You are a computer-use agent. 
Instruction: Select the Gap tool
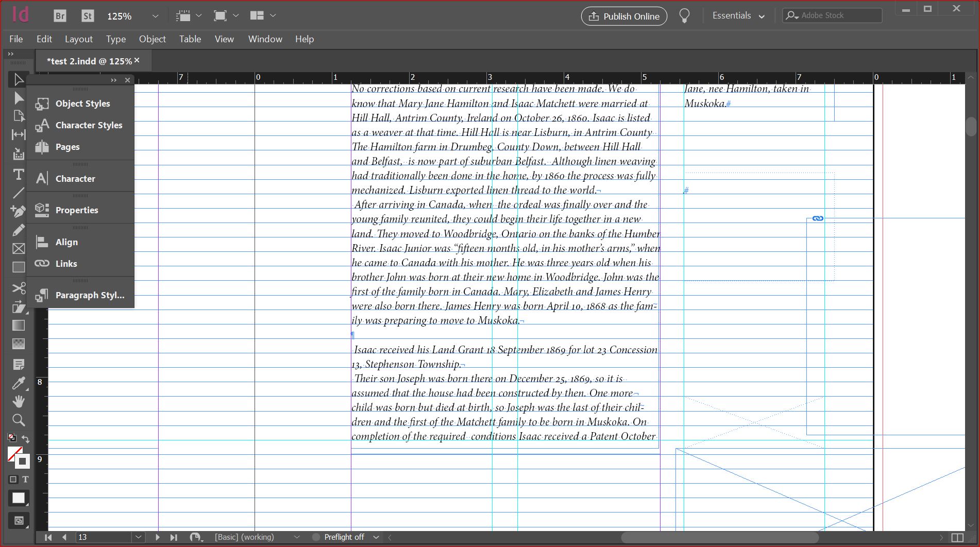(x=19, y=134)
